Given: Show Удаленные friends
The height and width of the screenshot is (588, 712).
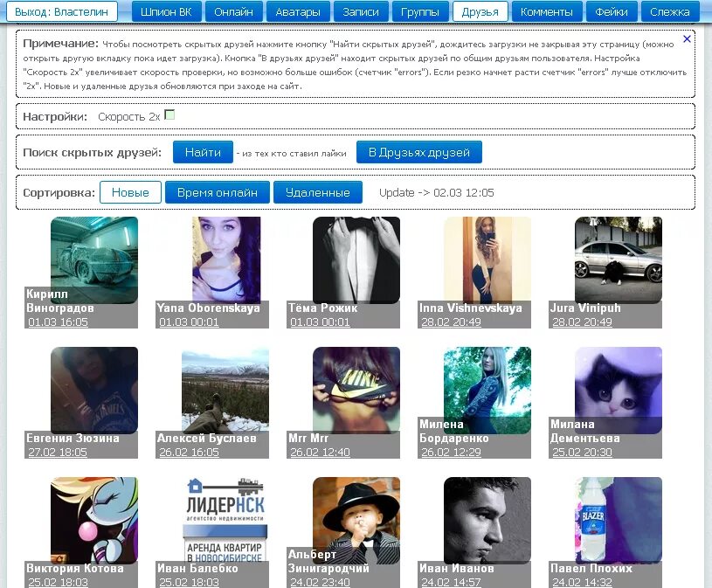Looking at the screenshot, I should pyautogui.click(x=318, y=192).
